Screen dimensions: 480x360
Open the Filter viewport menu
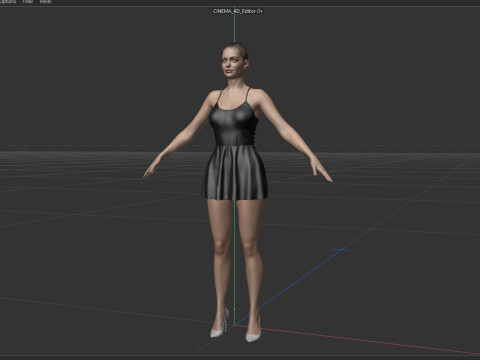pyautogui.click(x=28, y=1)
